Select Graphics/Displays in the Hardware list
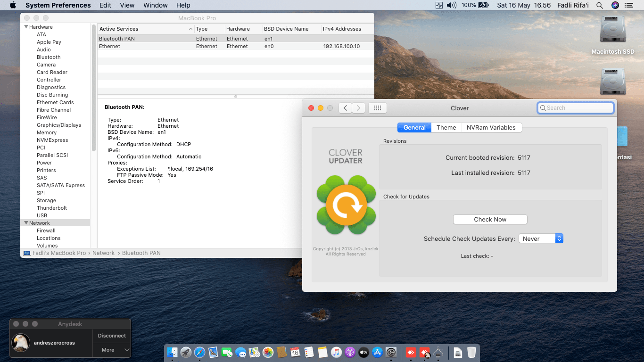Screen dimensions: 644x362 pyautogui.click(x=59, y=125)
